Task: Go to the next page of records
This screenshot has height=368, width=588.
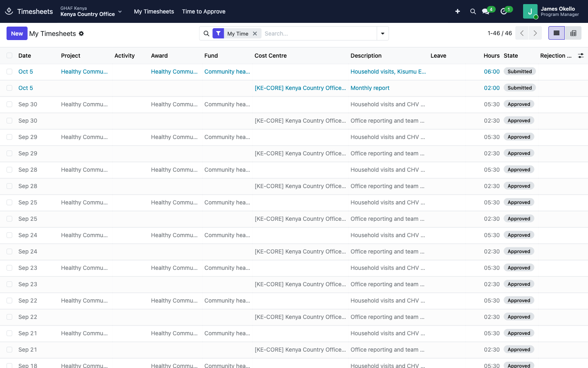Action: [535, 33]
